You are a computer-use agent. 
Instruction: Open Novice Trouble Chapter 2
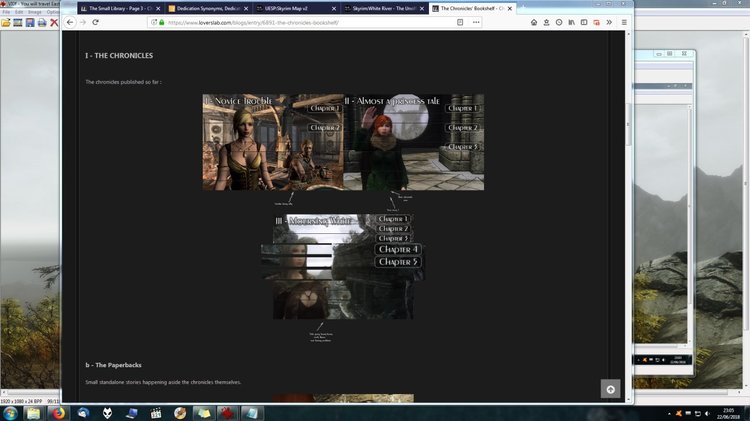[x=325, y=128]
